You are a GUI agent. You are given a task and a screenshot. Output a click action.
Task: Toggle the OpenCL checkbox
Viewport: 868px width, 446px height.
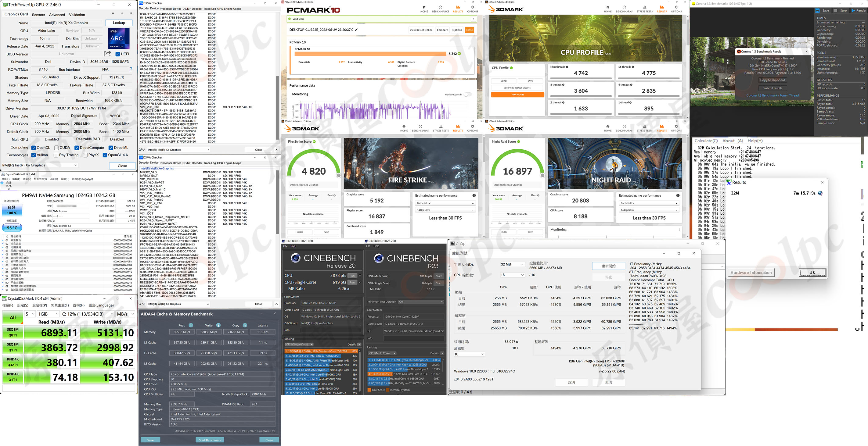point(33,148)
